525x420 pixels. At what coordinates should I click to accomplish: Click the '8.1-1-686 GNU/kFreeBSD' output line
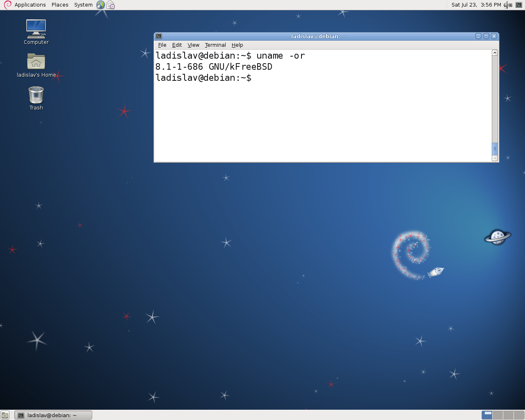click(214, 67)
